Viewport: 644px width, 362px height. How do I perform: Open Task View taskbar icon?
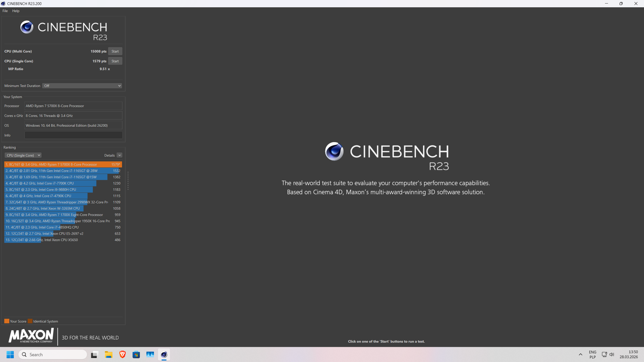point(94,354)
